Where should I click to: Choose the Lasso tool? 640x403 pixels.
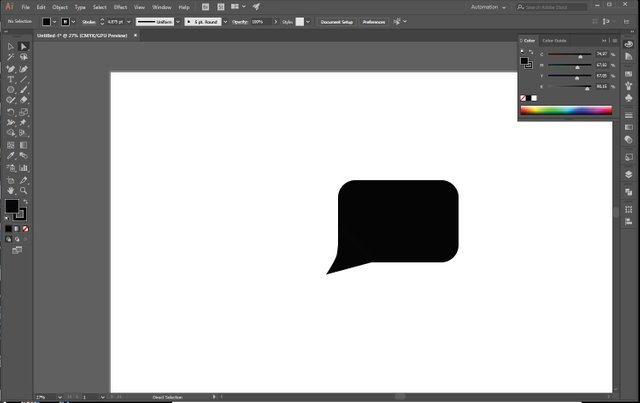point(23,57)
